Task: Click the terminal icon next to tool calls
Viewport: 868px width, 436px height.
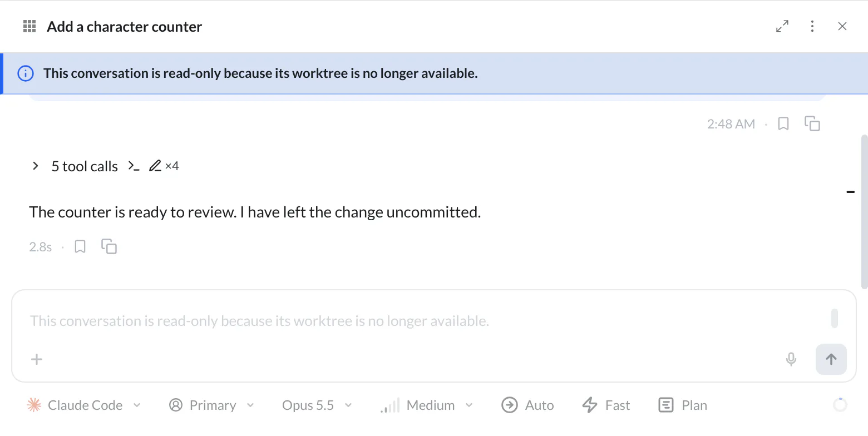Action: (x=134, y=166)
